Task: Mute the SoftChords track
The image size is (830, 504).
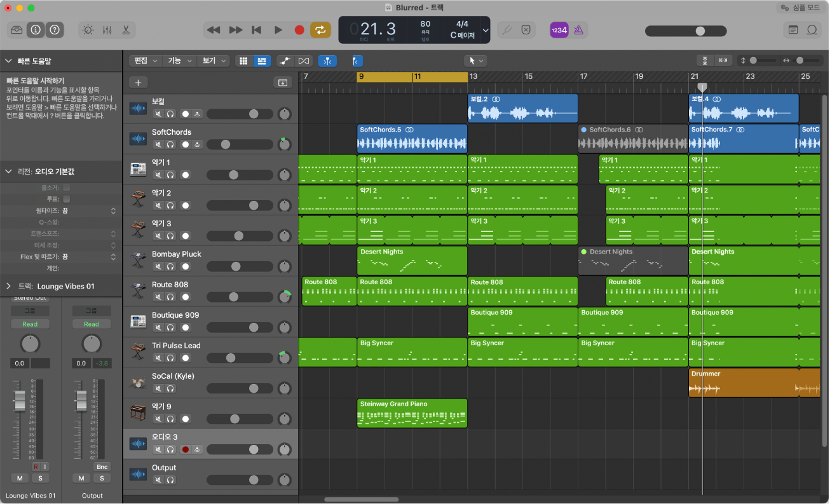Action: pyautogui.click(x=158, y=144)
